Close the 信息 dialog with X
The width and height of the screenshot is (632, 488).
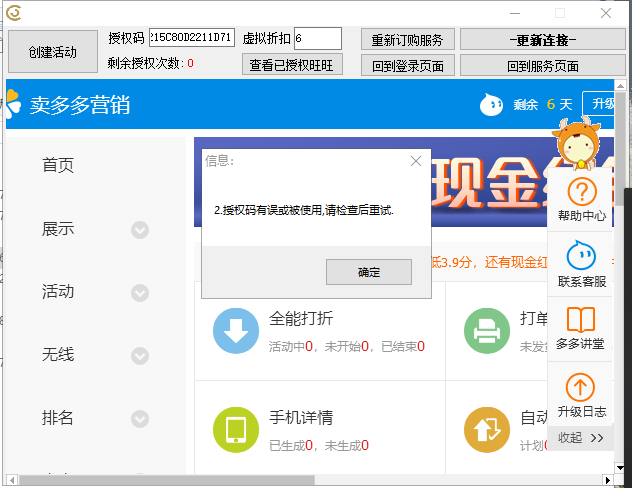pos(416,161)
